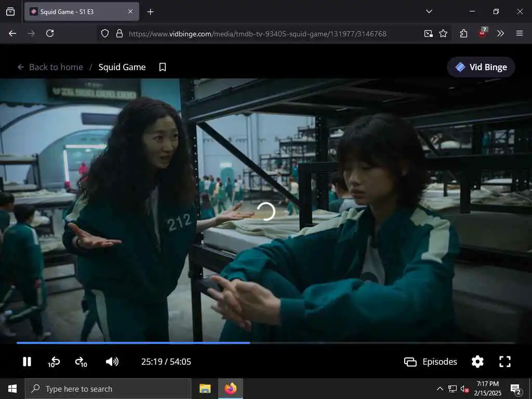Click the video frame to toggle playback
Screen dimensions: 532x399
266,210
